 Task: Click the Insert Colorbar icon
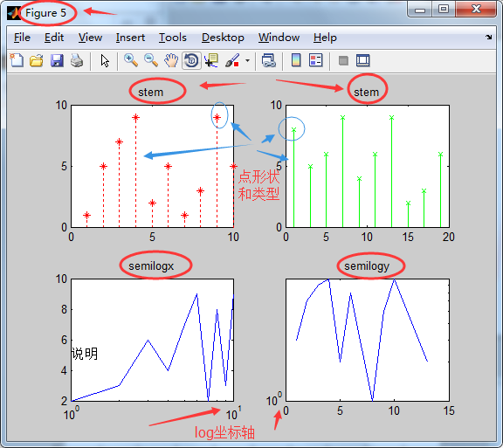tap(296, 60)
